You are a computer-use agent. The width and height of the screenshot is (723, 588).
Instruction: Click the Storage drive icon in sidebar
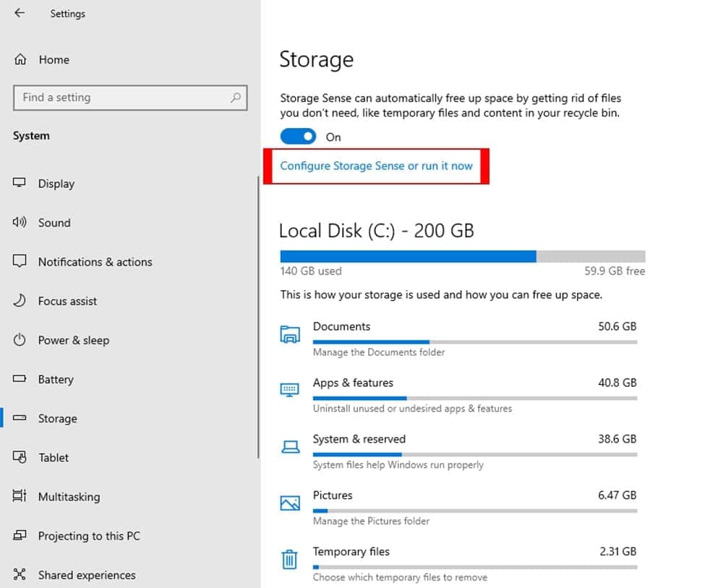(x=20, y=418)
